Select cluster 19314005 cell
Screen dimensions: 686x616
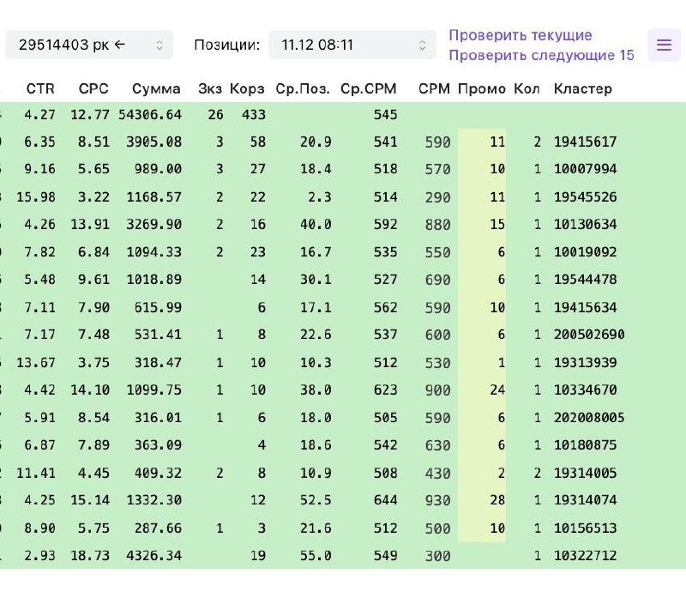pyautogui.click(x=586, y=473)
